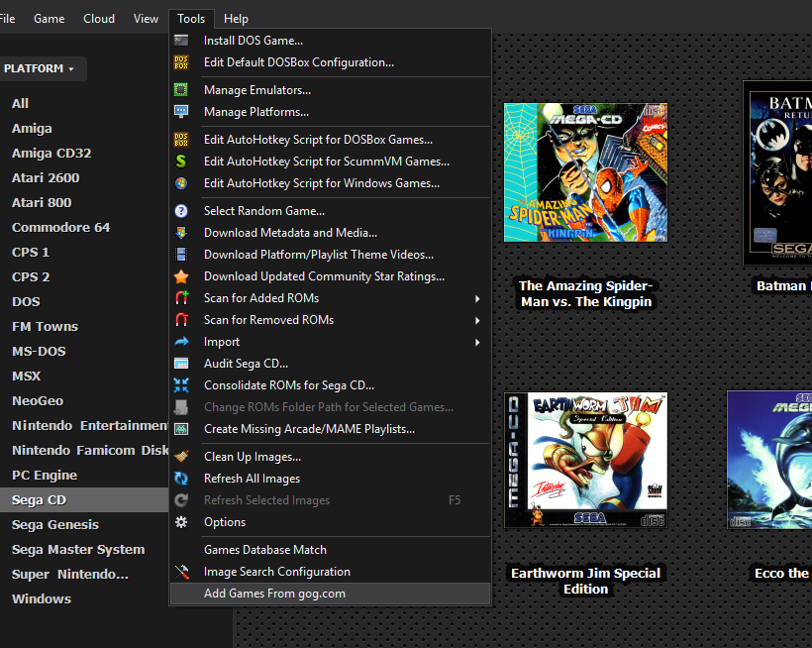Select the Amiga platform
Screen dimensions: 812x648
[x=32, y=129]
